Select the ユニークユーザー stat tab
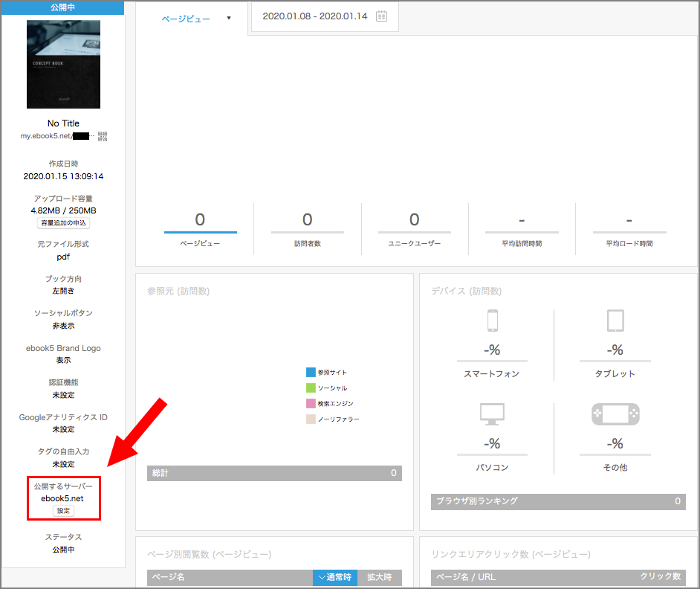This screenshot has width=700, height=589. tap(414, 228)
